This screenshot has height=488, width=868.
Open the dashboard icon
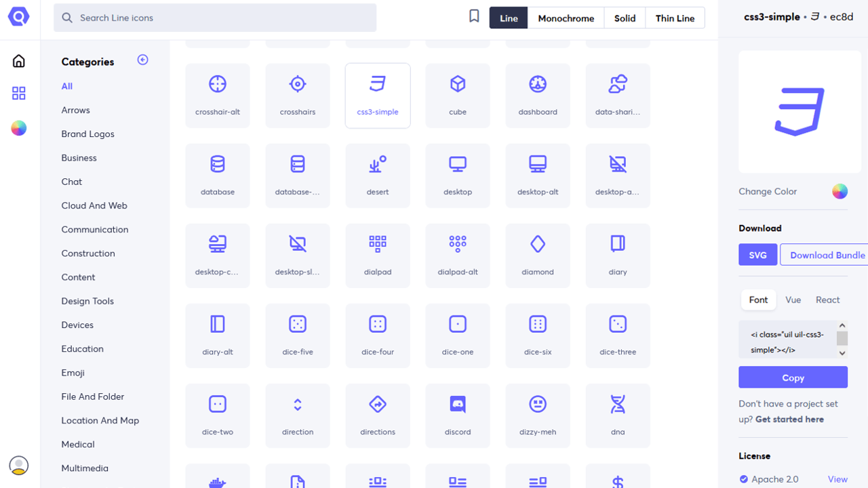pos(538,95)
